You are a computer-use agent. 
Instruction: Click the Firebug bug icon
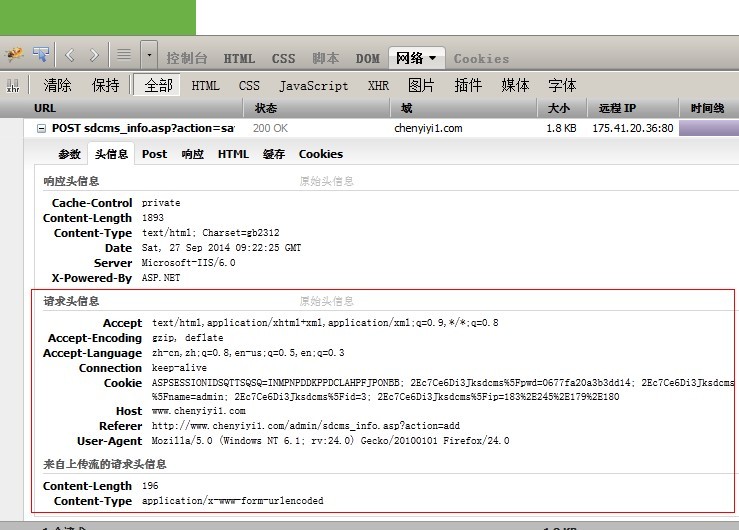(15, 55)
